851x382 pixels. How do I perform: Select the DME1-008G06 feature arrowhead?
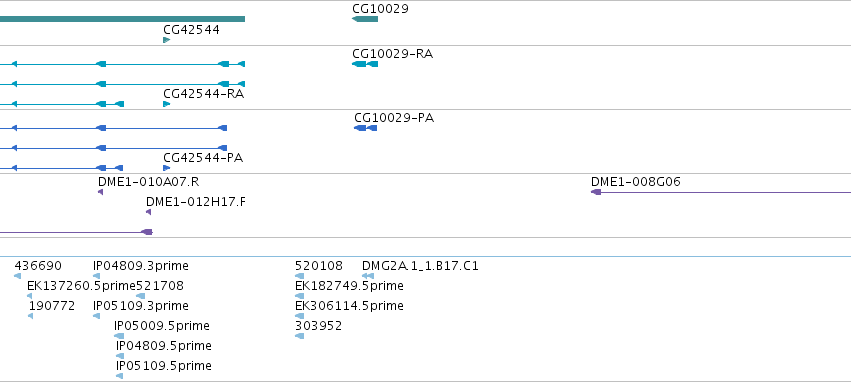pos(596,192)
